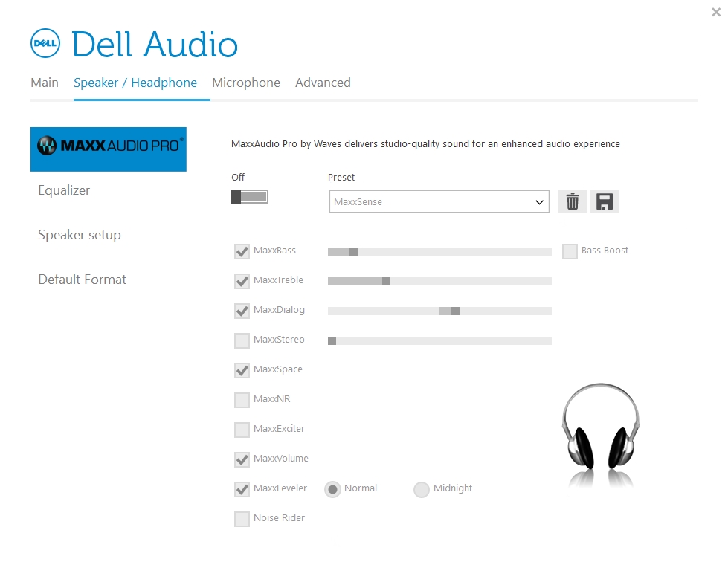Click the MaxxAudio Pro banner logo

click(109, 149)
